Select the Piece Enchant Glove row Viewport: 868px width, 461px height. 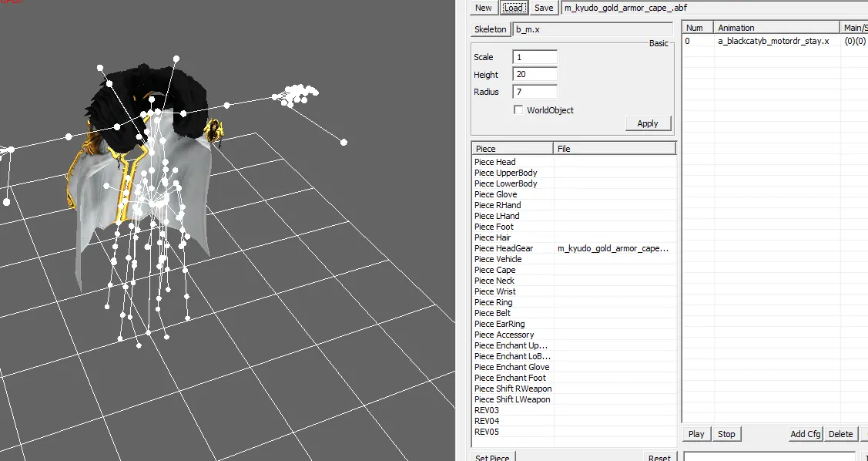[574, 368]
